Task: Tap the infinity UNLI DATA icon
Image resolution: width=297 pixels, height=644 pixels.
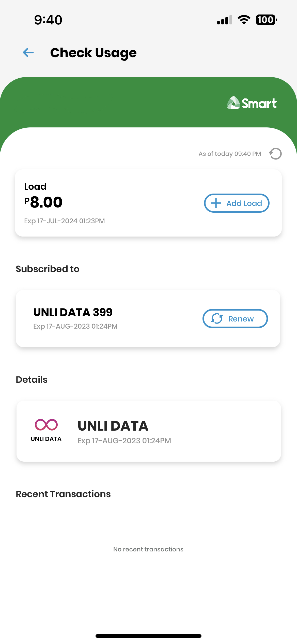Action: click(46, 425)
